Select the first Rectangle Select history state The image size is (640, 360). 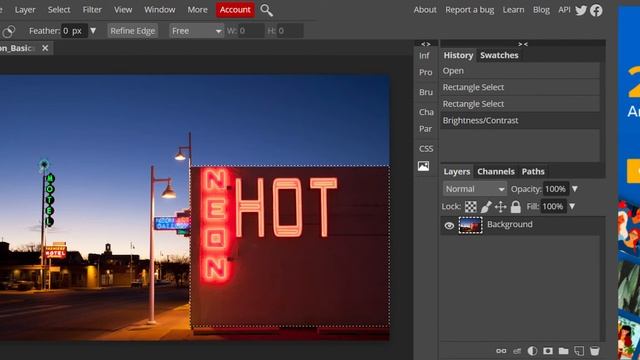[x=520, y=87]
